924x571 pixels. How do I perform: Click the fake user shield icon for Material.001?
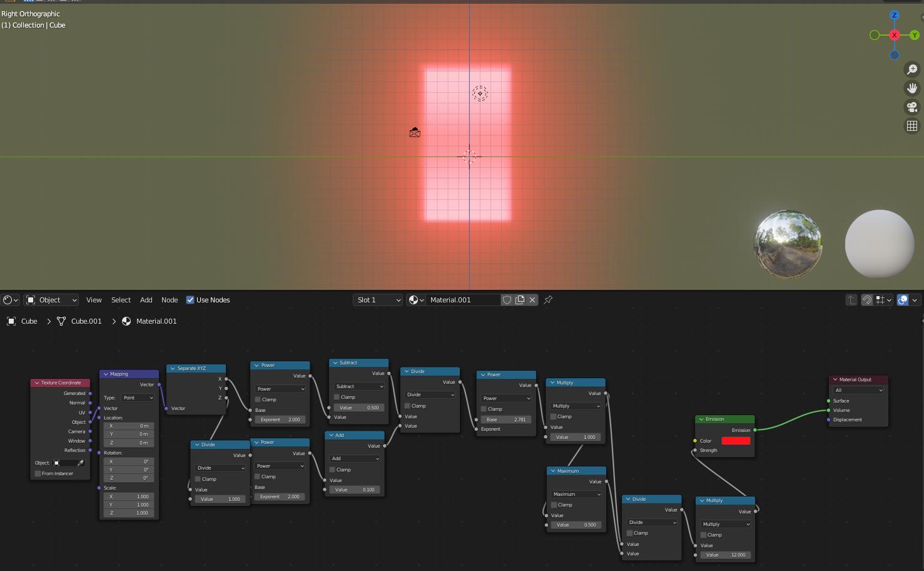[507, 300]
